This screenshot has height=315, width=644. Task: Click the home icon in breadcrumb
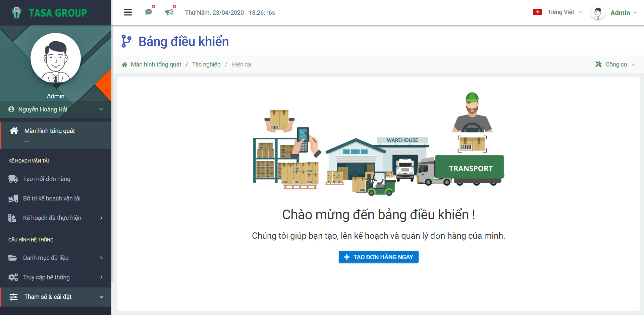tap(124, 64)
